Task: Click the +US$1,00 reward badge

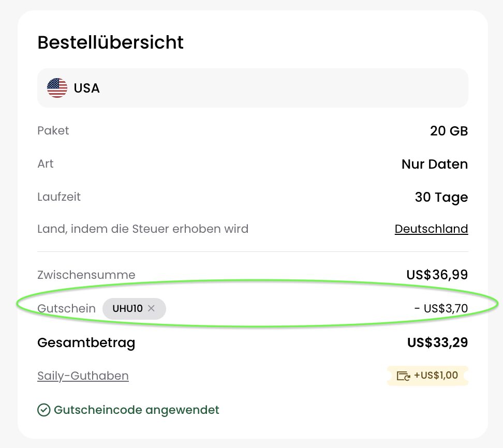Action: (x=427, y=376)
